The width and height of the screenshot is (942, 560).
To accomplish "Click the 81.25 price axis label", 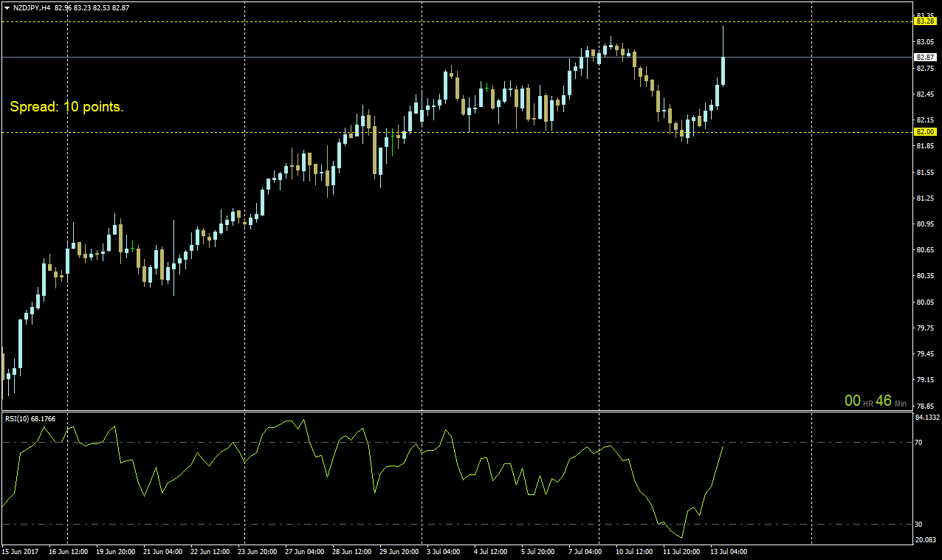I will [924, 198].
